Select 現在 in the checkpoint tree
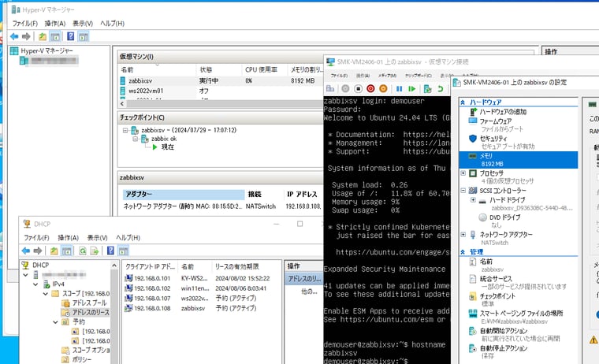 point(167,147)
